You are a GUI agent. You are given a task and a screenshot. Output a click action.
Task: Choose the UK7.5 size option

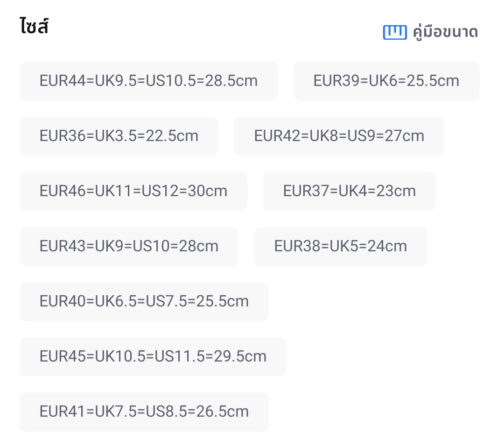pos(144,412)
